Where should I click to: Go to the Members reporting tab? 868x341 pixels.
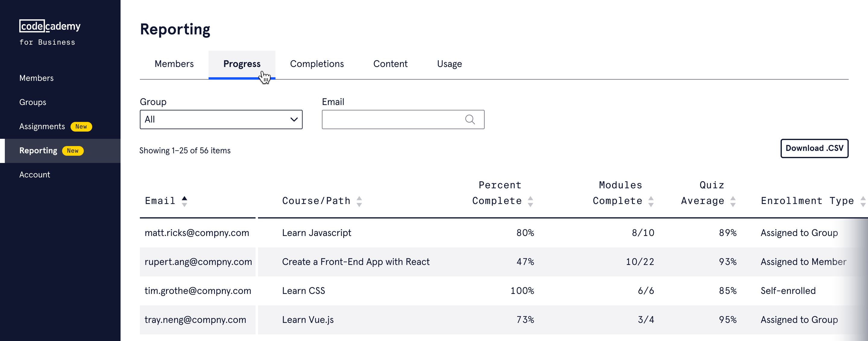coord(174,64)
